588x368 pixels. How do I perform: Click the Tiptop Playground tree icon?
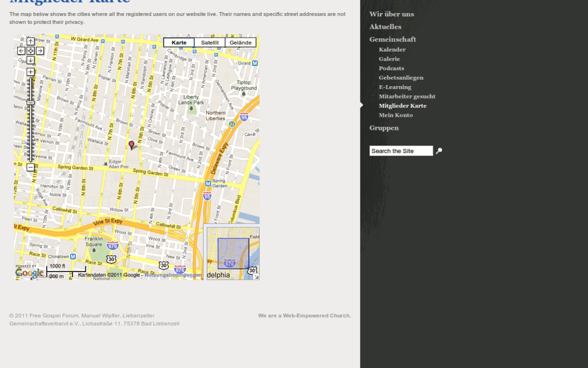click(244, 94)
